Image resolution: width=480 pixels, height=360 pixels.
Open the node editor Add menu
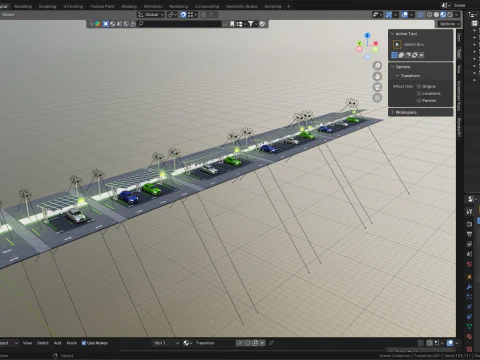[57, 343]
